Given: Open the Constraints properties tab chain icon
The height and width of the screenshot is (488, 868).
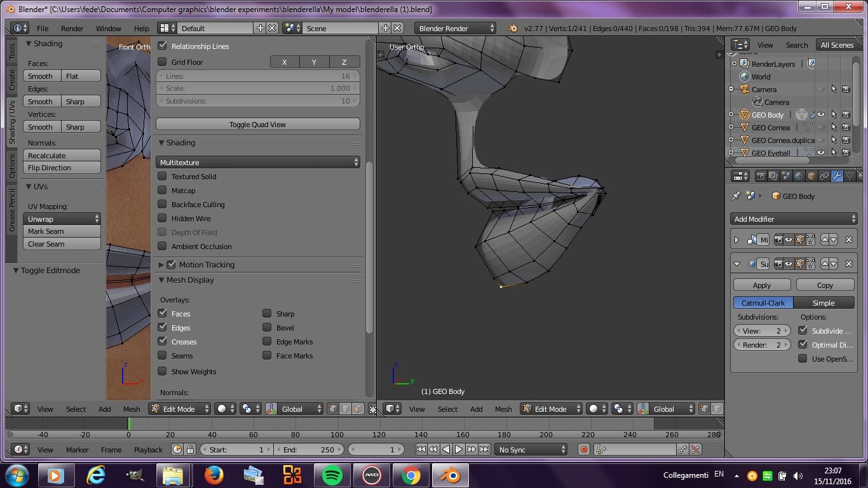Looking at the screenshot, I should [x=824, y=176].
